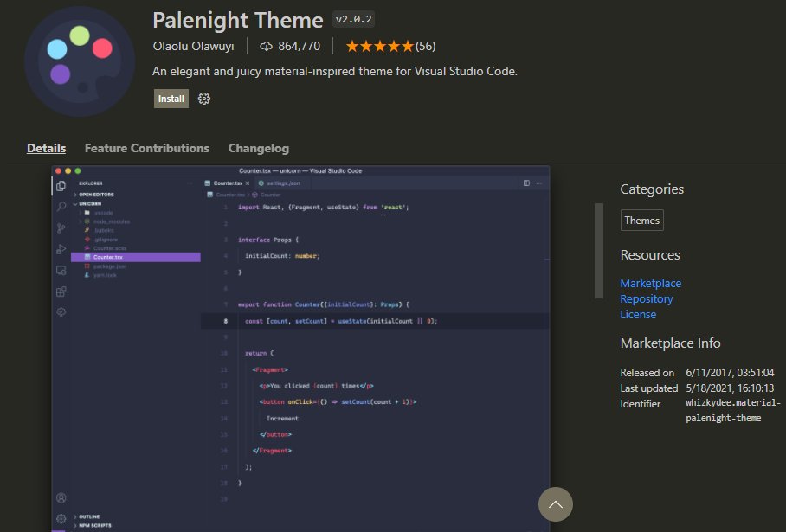786x532 pixels.
Task: Expand OPEN EDITORS section in preview
Action: [x=96, y=195]
